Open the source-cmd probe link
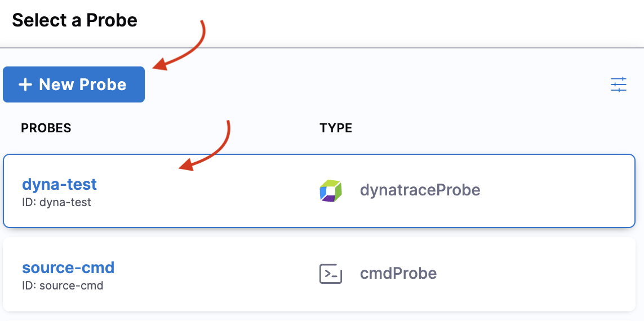 coord(68,267)
